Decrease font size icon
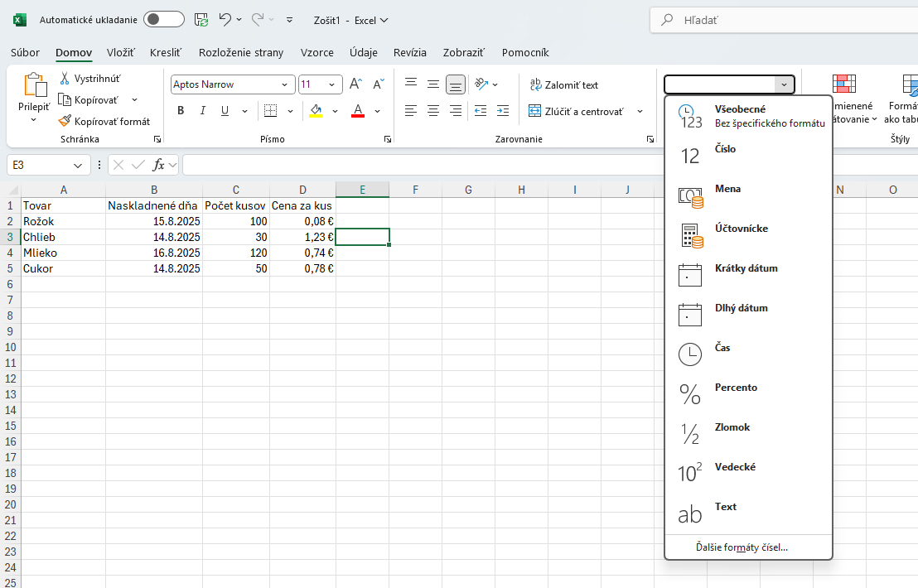 point(378,84)
